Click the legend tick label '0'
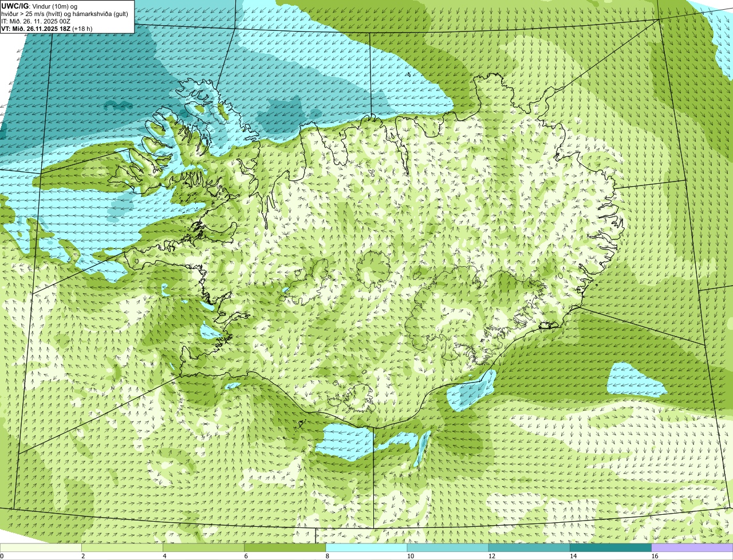 2,556
